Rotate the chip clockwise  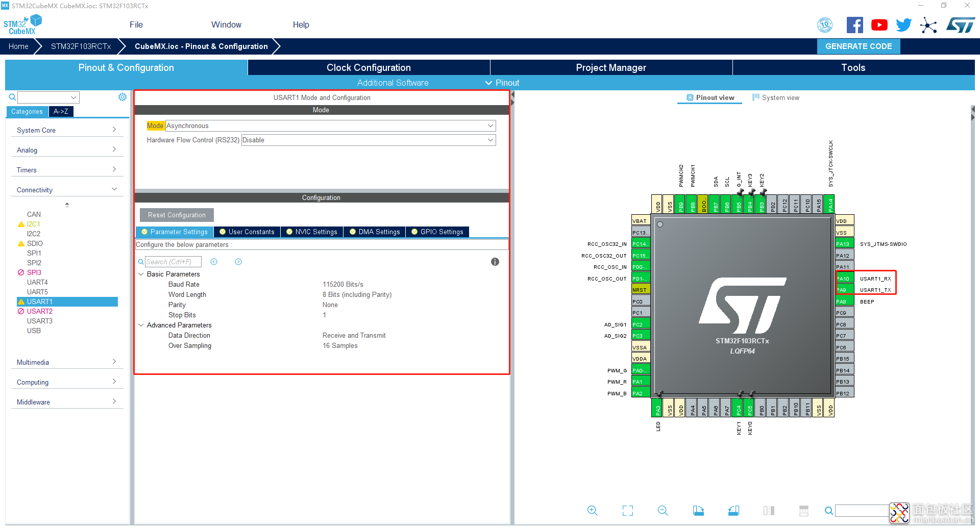[x=698, y=511]
